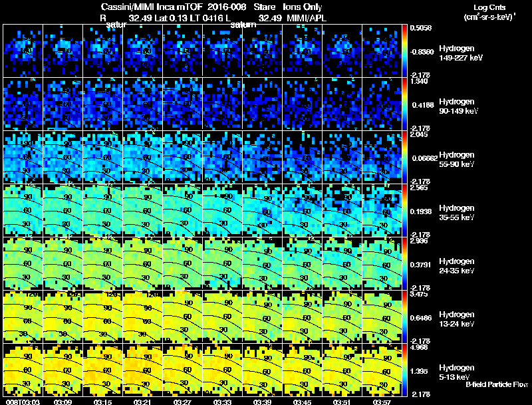Click the 03:09 time axis label

pos(63,402)
